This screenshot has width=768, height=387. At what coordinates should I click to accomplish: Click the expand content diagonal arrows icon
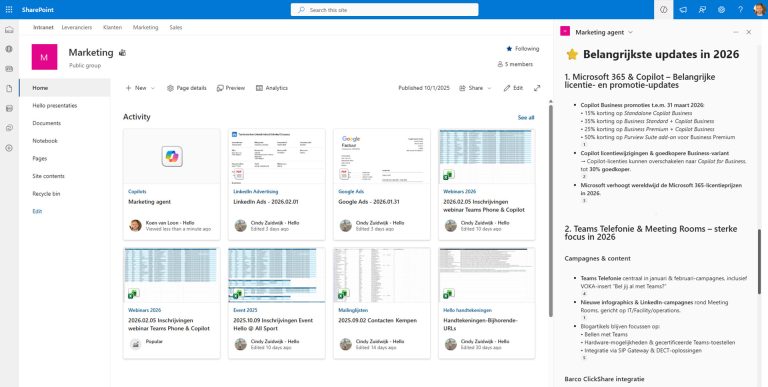point(537,88)
